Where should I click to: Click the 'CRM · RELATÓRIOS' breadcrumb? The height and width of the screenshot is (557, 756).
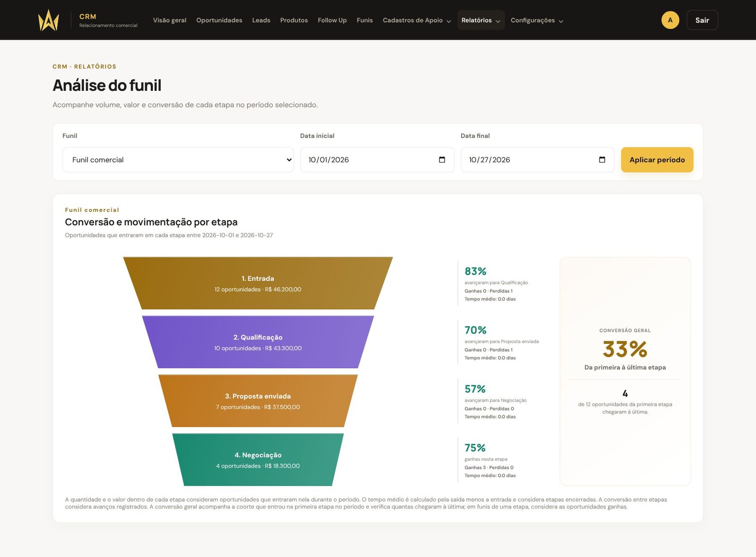[x=84, y=67]
